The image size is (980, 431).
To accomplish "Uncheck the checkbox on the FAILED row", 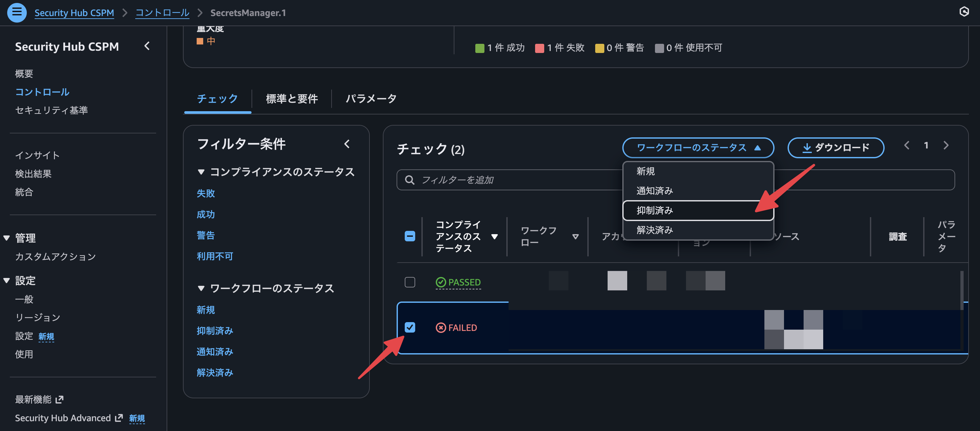I will coord(410,327).
